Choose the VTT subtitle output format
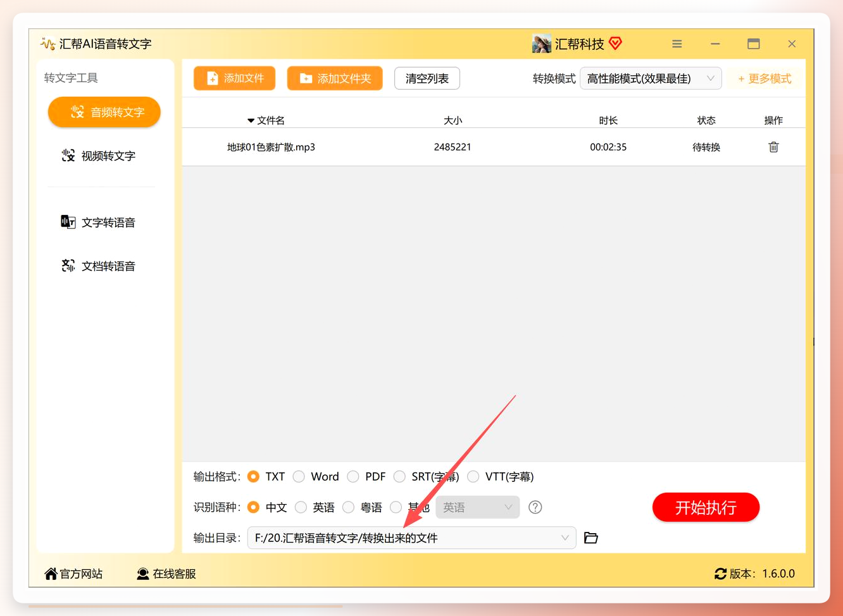The image size is (843, 616). point(473,476)
